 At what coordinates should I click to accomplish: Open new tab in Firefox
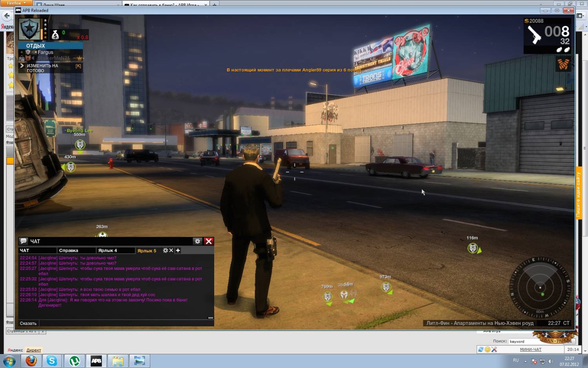pyautogui.click(x=215, y=4)
